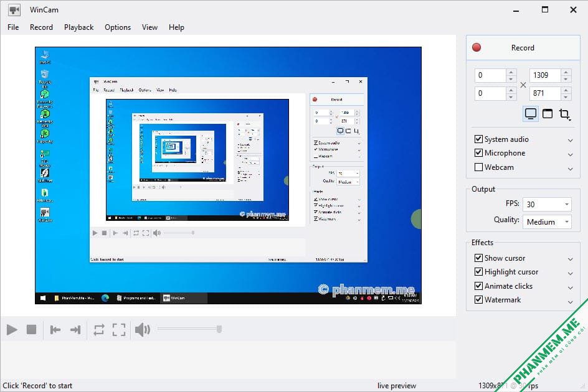The width and height of the screenshot is (588, 392).
Task: Disable the Animate clicks checkbox
Action: (478, 286)
